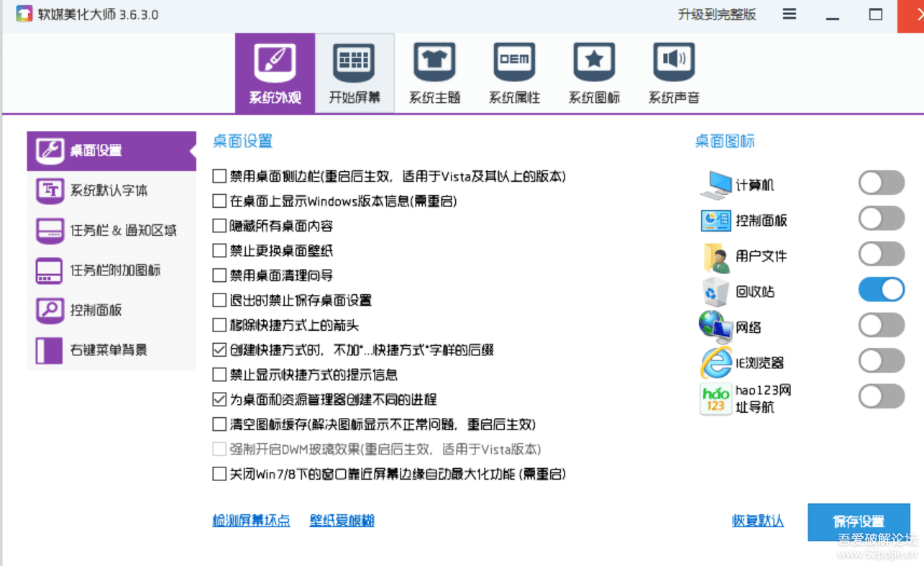Select 任务栏 & 通知区域 in the sidebar
924x566 pixels.
click(111, 231)
